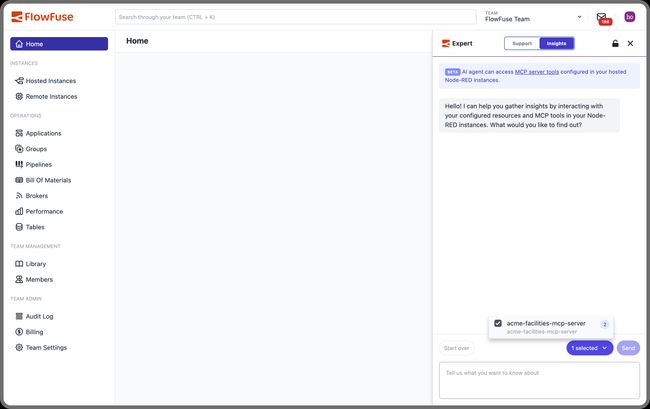Select the Performance label
The image size is (650, 409).
pos(44,211)
